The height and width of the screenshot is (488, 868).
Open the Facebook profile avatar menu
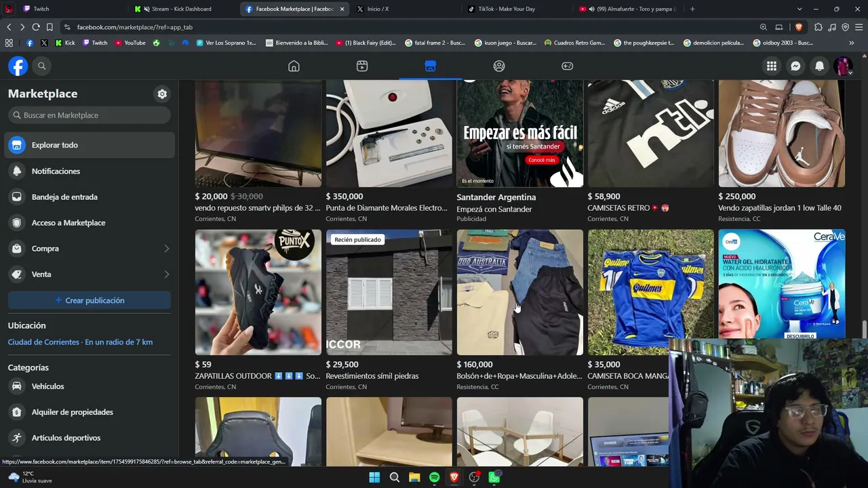click(x=843, y=66)
